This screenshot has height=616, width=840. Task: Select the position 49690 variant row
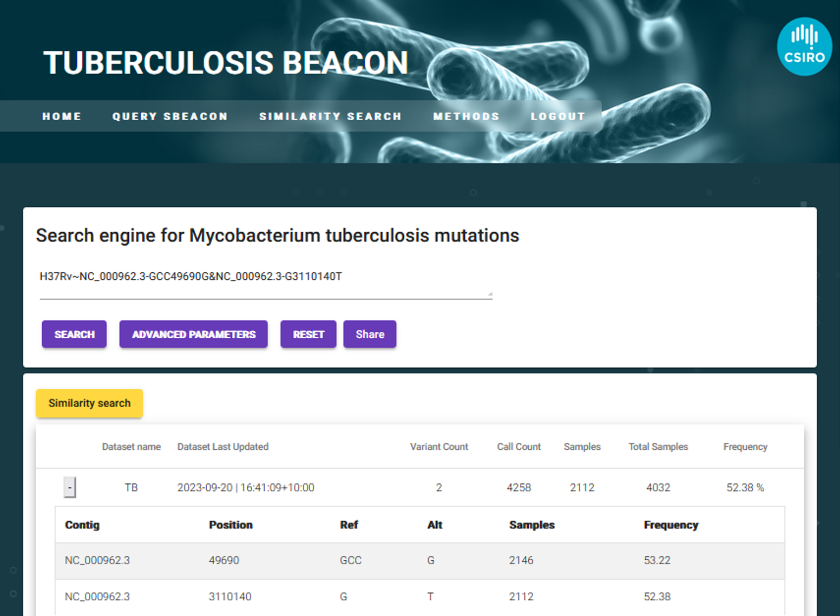(x=420, y=561)
